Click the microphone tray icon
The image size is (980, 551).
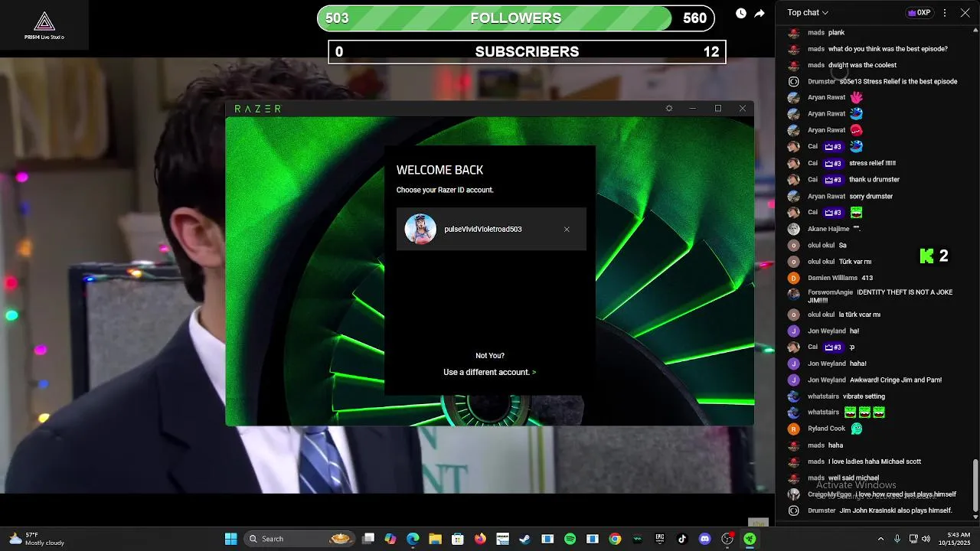coord(897,539)
